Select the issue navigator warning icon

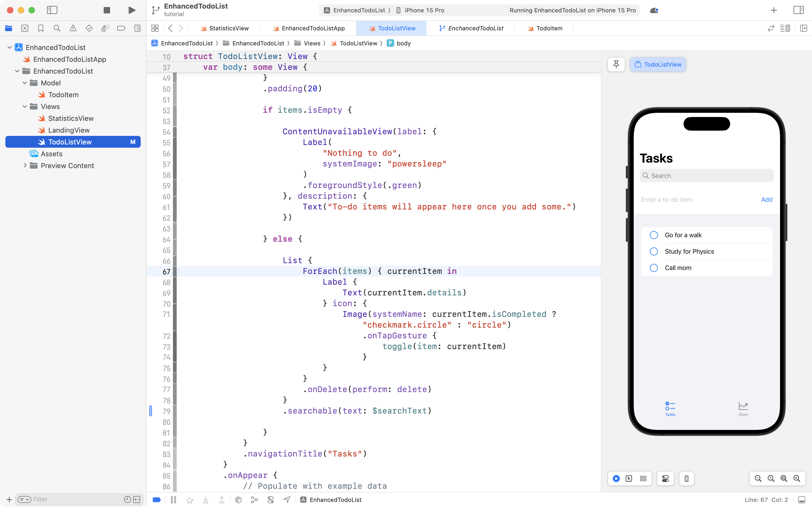[x=73, y=28]
